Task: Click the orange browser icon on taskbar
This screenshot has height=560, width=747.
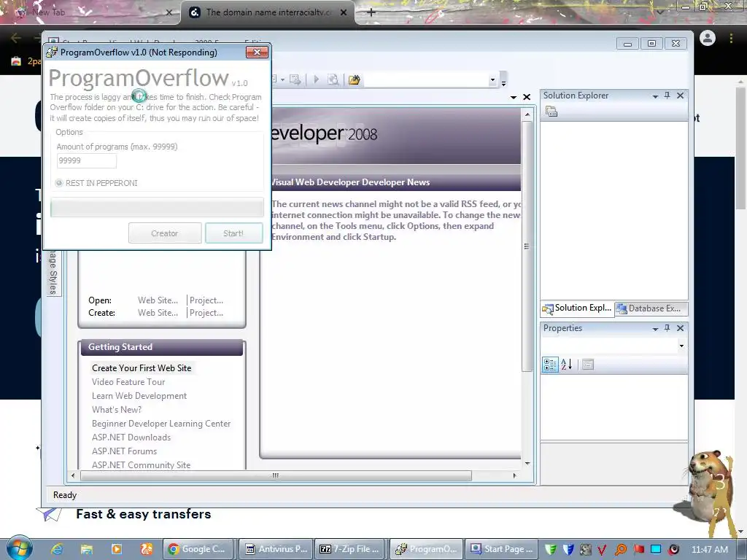Action: pyautogui.click(x=146, y=549)
